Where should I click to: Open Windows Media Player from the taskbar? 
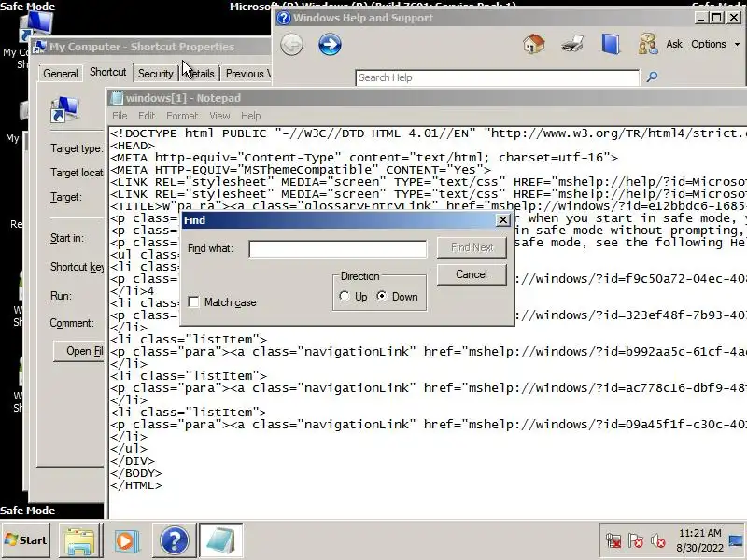[x=126, y=540]
